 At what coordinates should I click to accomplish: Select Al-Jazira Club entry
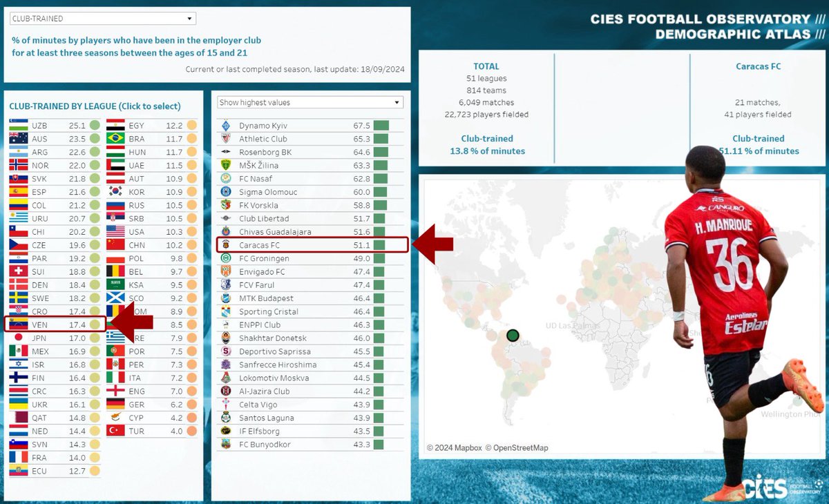pos(310,391)
